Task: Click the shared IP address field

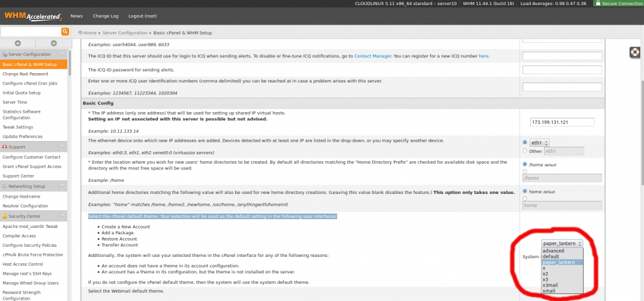Action: [562, 122]
